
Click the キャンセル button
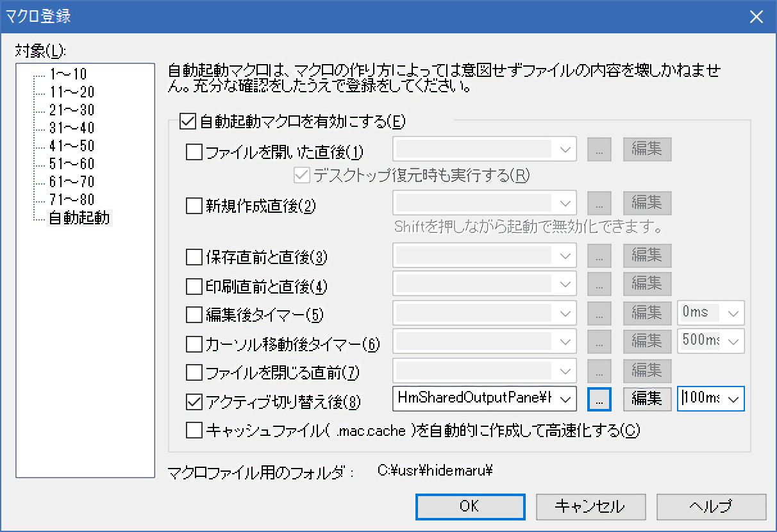589,506
